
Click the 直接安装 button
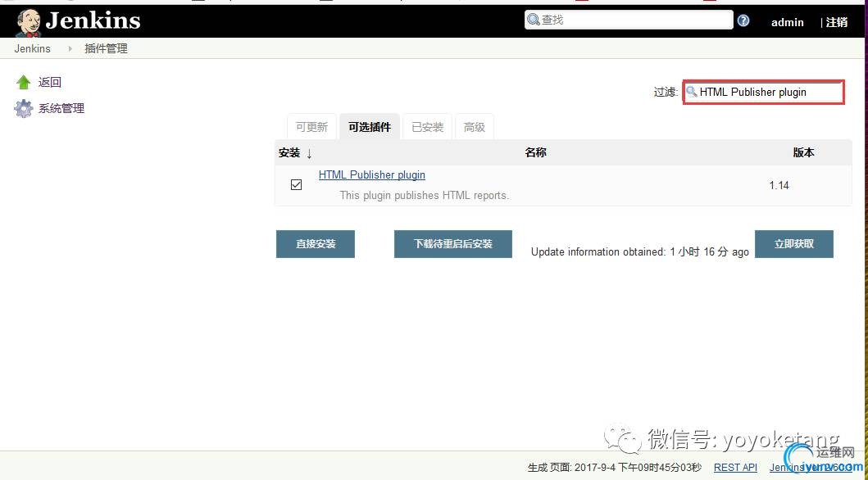[x=316, y=244]
